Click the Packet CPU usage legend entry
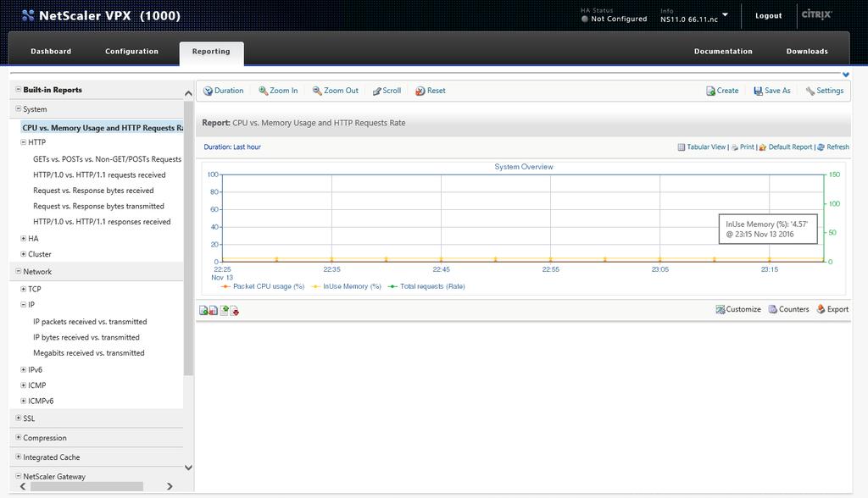Viewport: 868px width, 498px height. pyautogui.click(x=263, y=286)
